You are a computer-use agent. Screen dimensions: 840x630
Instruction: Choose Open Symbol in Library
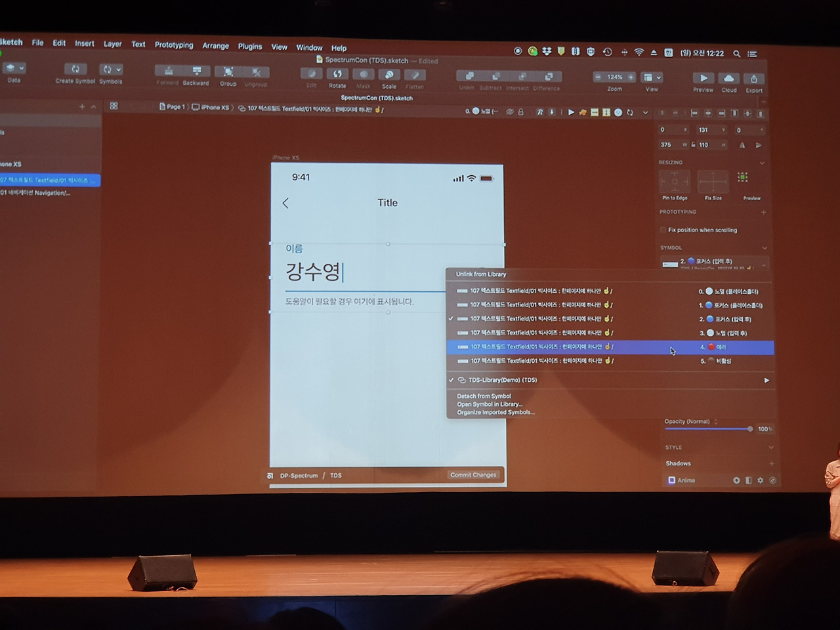point(490,404)
